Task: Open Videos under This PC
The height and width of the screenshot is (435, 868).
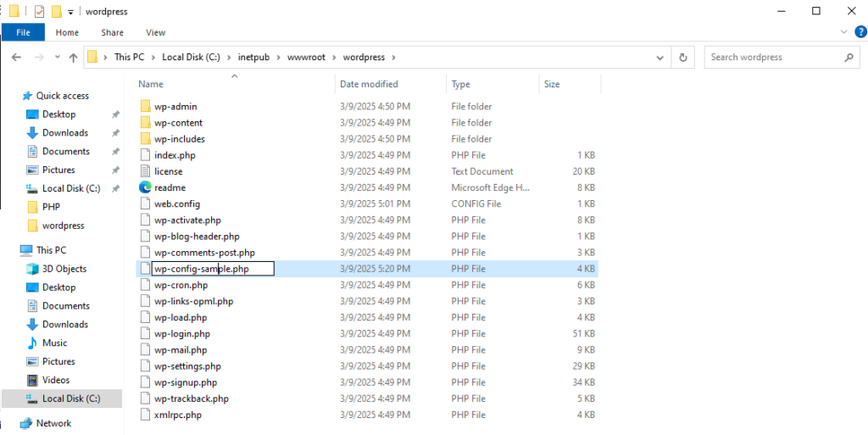Action: click(x=56, y=380)
